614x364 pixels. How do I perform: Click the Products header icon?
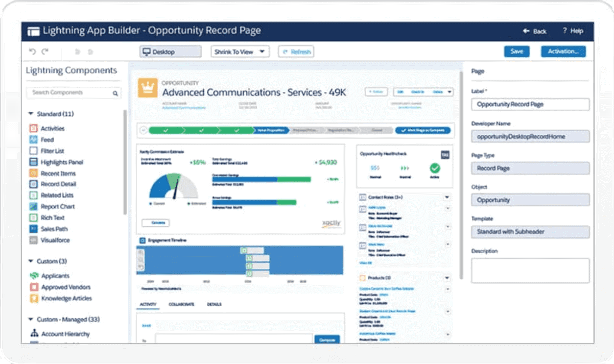[363, 278]
